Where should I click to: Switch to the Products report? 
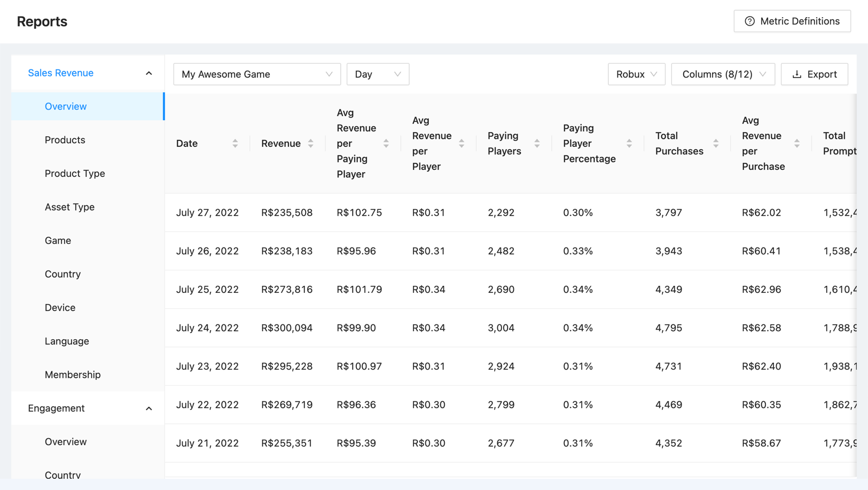(x=65, y=140)
